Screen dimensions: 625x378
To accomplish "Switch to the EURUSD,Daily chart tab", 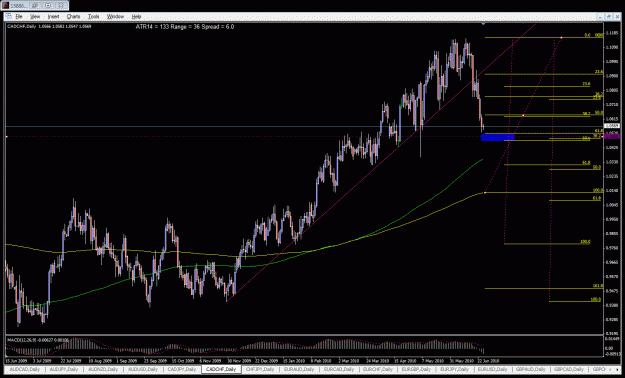I will click(x=493, y=369).
